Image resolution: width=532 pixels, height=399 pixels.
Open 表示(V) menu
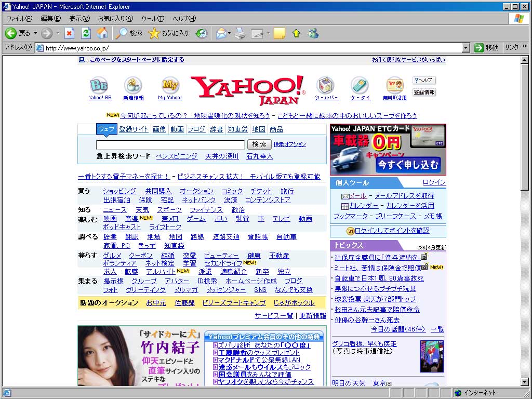[x=79, y=18]
